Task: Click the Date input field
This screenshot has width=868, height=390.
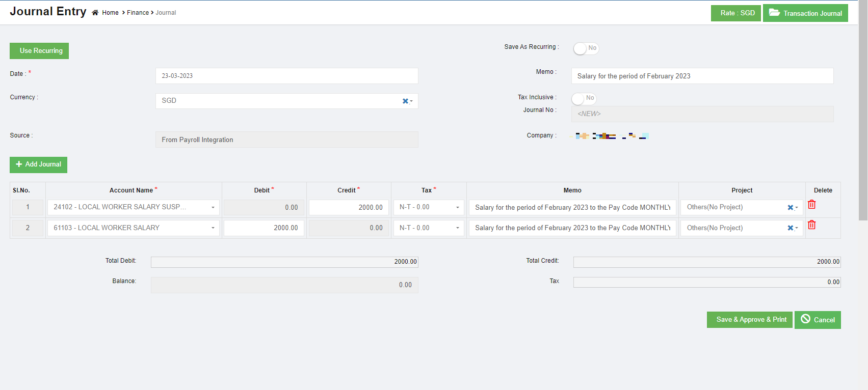Action: tap(286, 76)
